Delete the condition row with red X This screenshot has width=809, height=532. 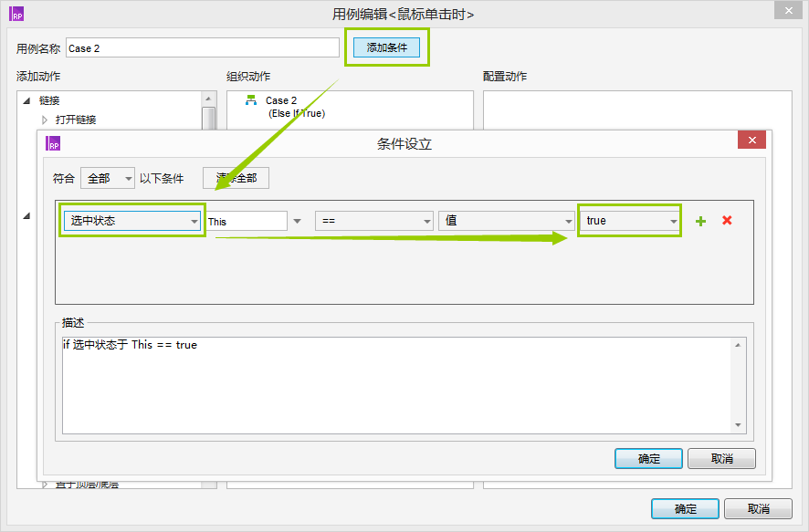point(727,220)
